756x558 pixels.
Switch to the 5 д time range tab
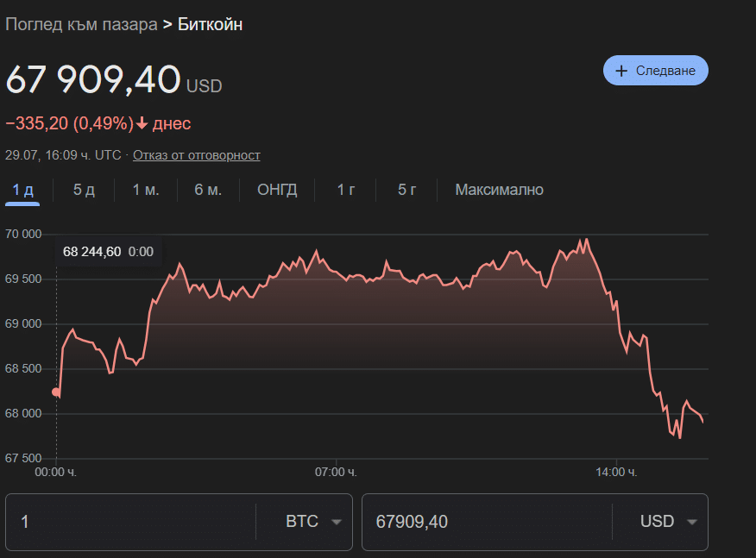point(84,190)
